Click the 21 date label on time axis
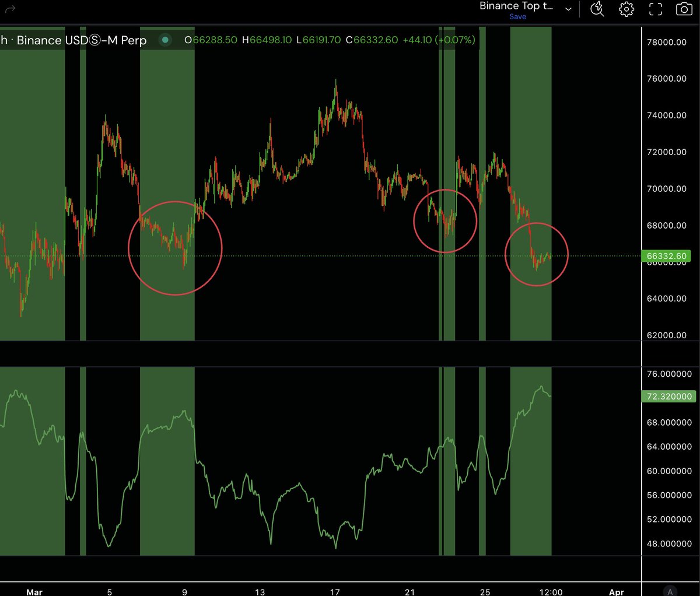Image resolution: width=700 pixels, height=596 pixels. (410, 592)
